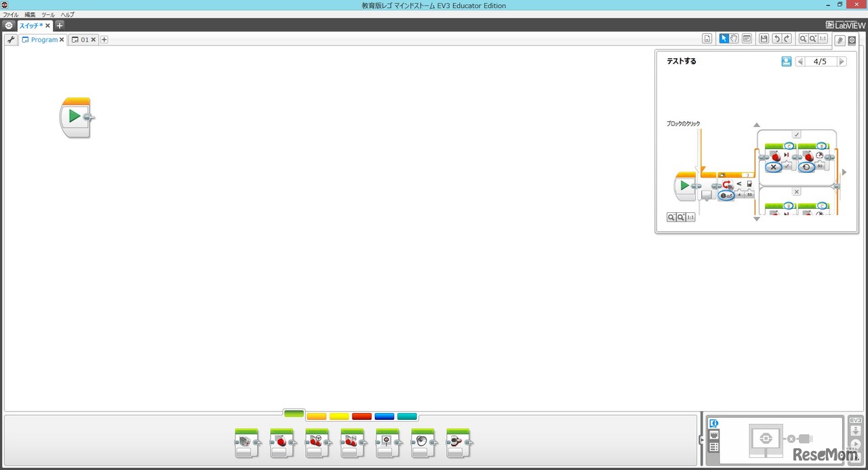
Task: Select the Move Tank block
Action: (353, 442)
